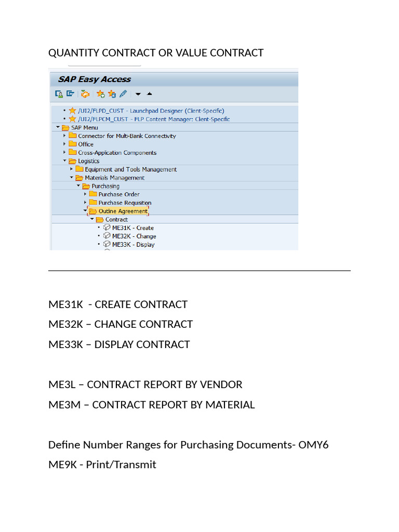Open the User Menu toolbar icon
The image size is (399, 532).
(59, 94)
